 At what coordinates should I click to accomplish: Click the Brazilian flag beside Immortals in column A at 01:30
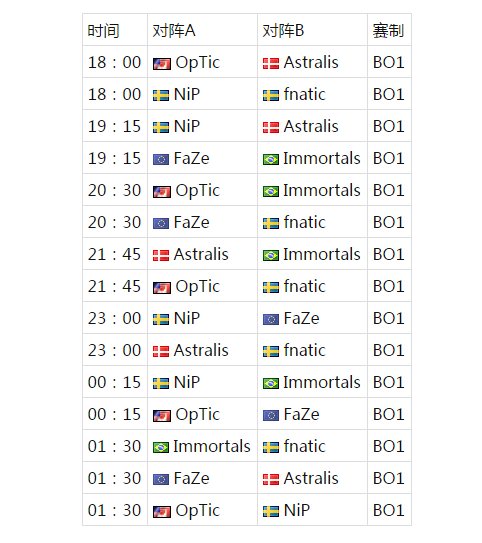pyautogui.click(x=161, y=447)
